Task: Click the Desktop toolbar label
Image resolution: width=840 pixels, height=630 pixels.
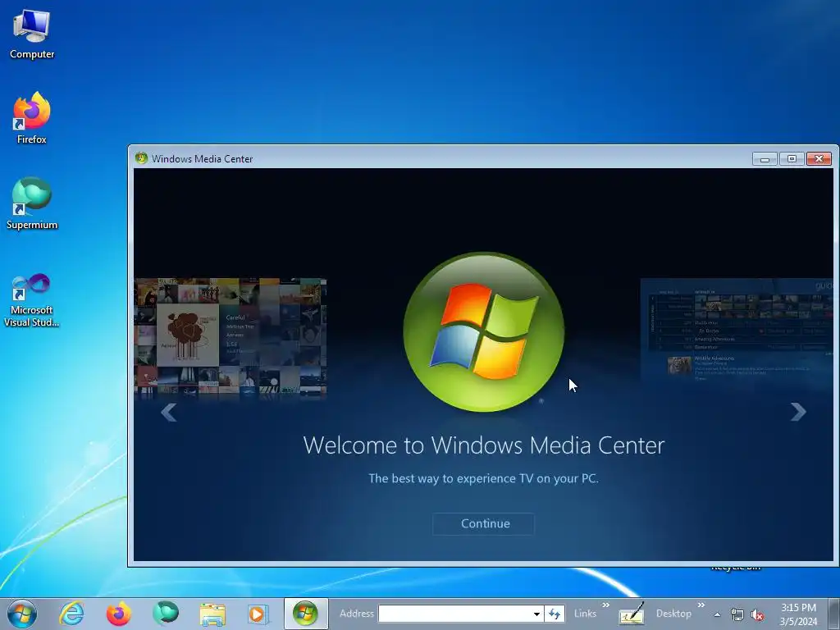Action: point(673,614)
